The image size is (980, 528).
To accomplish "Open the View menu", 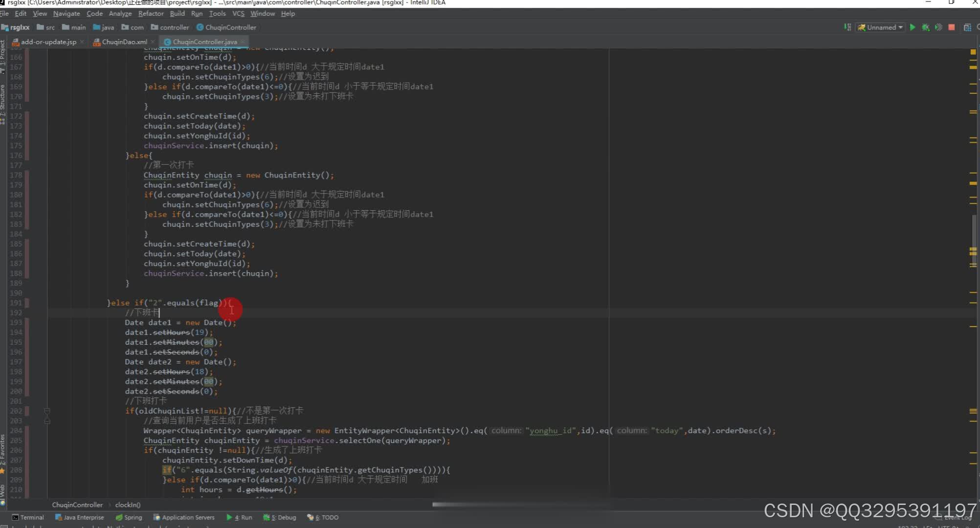I will 40,14.
